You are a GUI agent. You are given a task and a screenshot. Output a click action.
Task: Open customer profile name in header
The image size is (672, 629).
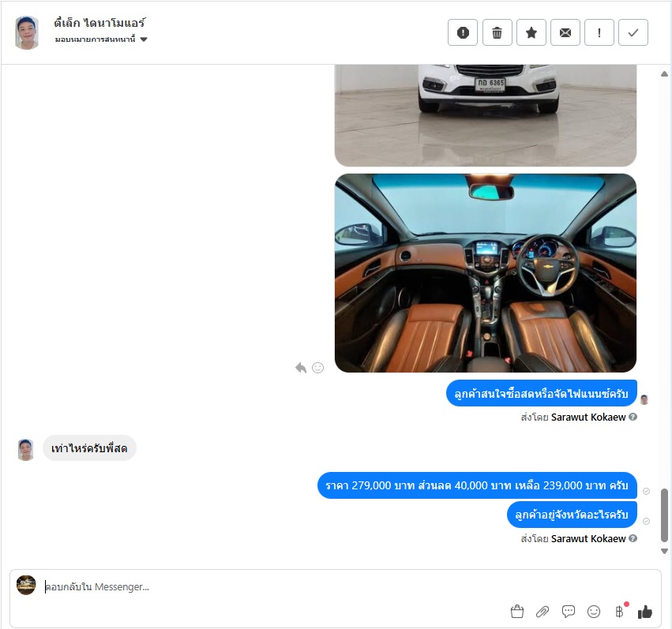tap(99, 23)
